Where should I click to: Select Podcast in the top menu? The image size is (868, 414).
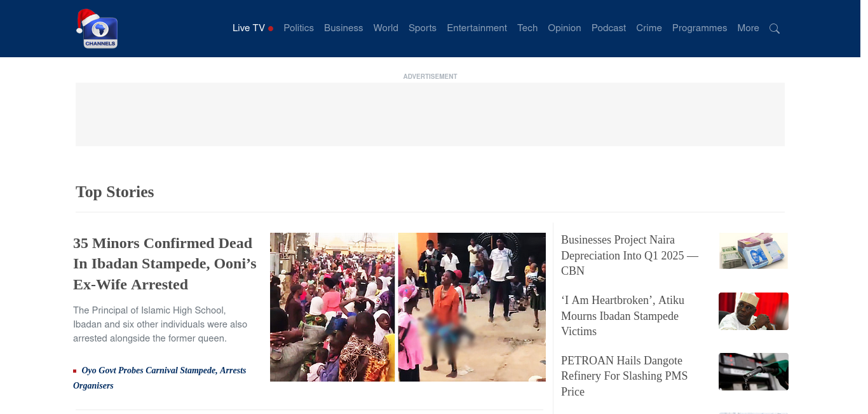pyautogui.click(x=609, y=28)
